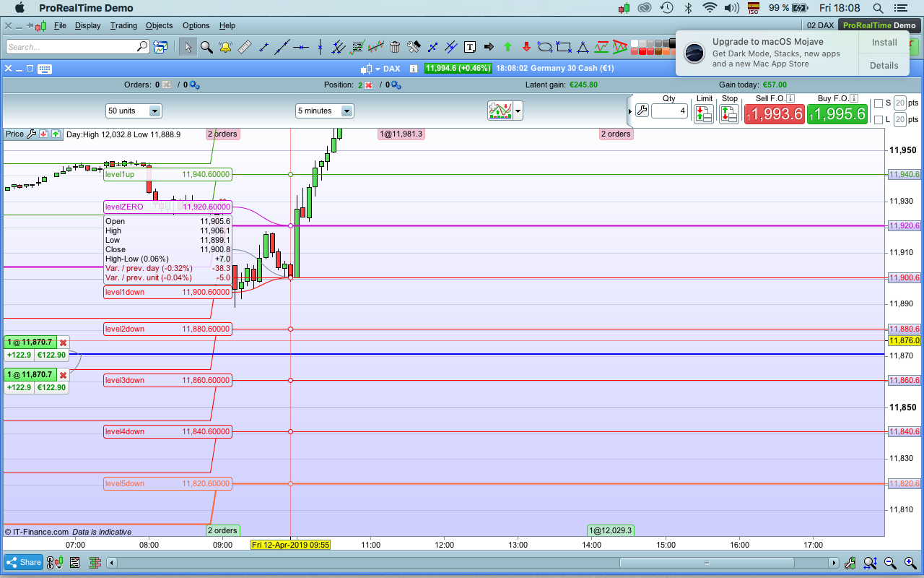Screen dimensions: 924x578
Task: Expand the indicators dropdown arrow
Action: click(518, 111)
